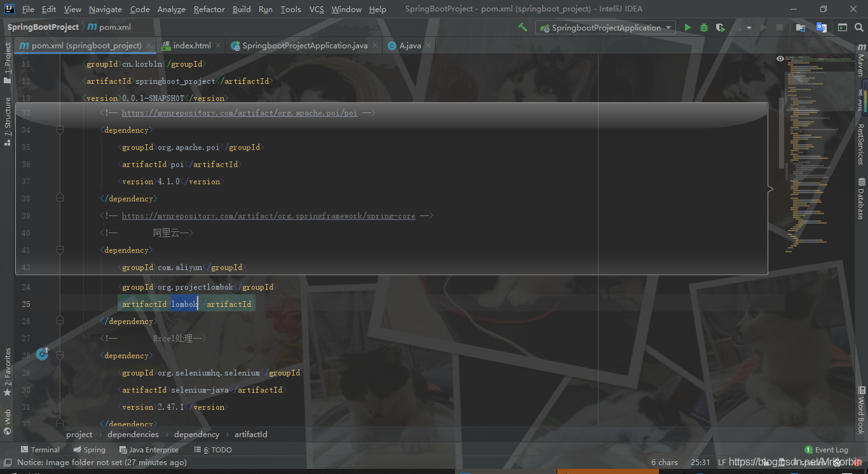Open the mvnrepository spring-core link
Viewport: 868px width, 474px height.
pos(268,216)
